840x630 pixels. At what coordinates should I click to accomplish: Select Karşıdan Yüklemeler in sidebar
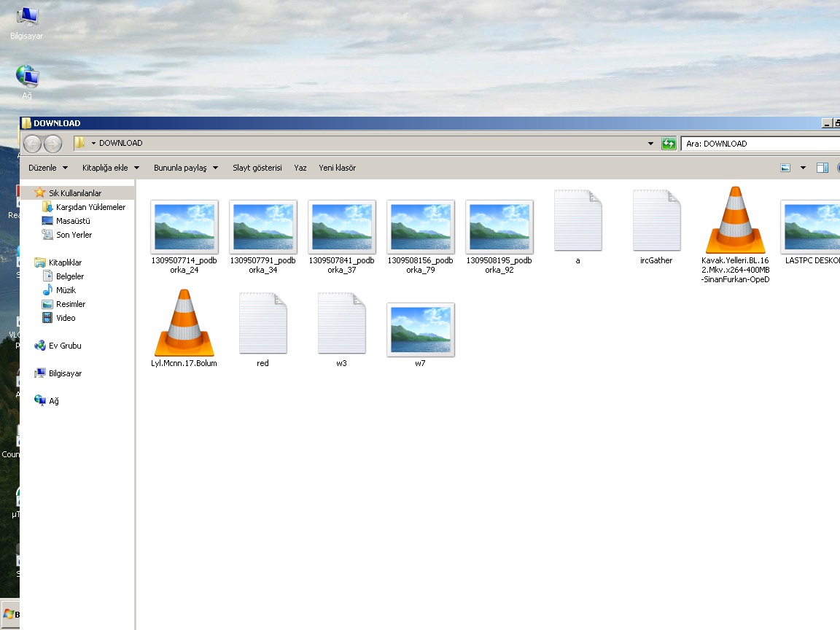tap(90, 207)
